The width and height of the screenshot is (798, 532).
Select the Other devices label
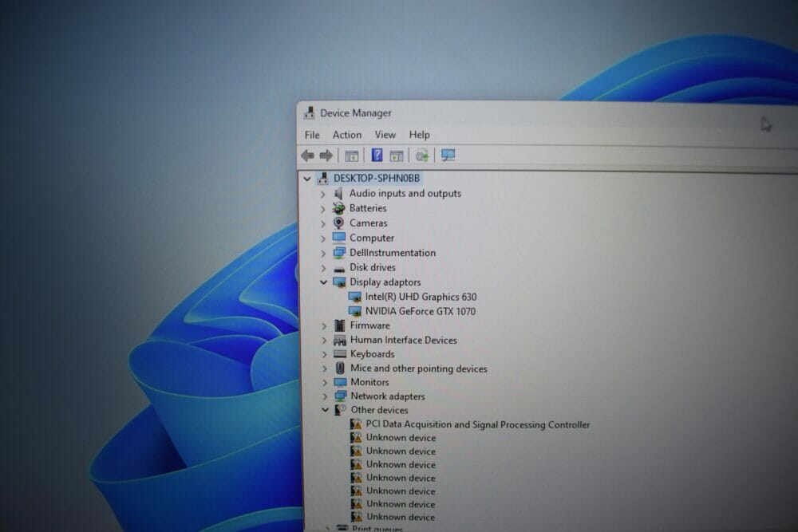(379, 410)
